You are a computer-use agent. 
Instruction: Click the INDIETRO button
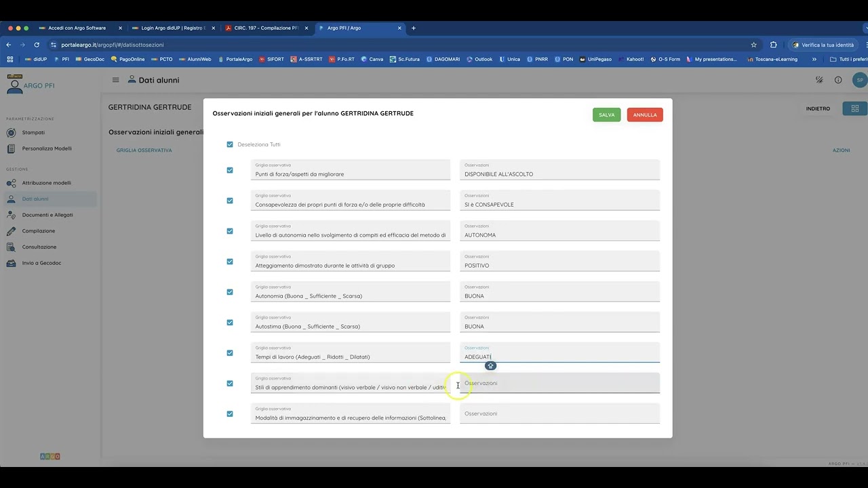[818, 108]
